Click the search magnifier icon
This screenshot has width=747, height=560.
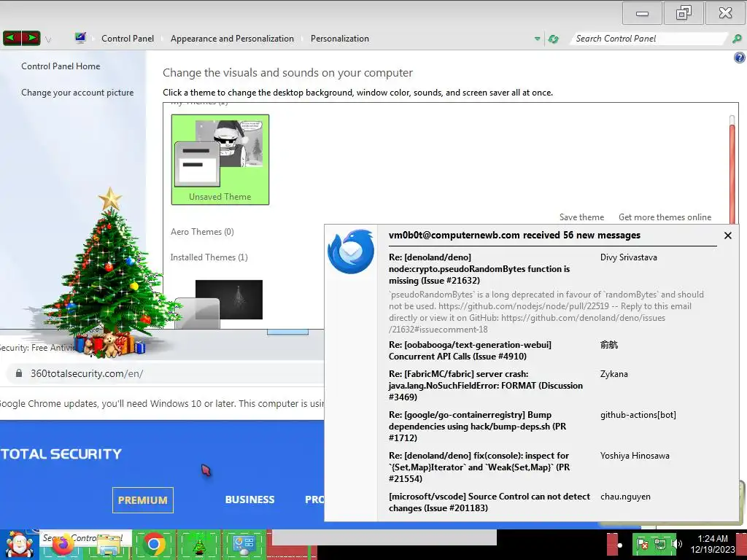(x=737, y=39)
